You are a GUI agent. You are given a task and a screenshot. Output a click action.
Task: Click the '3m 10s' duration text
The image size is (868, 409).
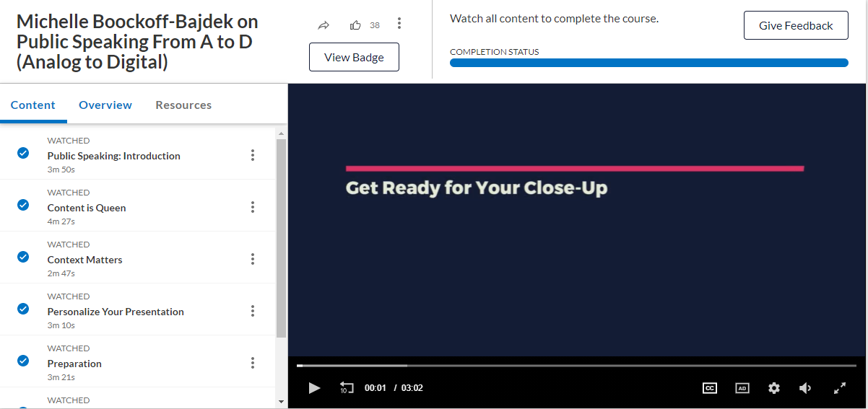pyautogui.click(x=61, y=325)
